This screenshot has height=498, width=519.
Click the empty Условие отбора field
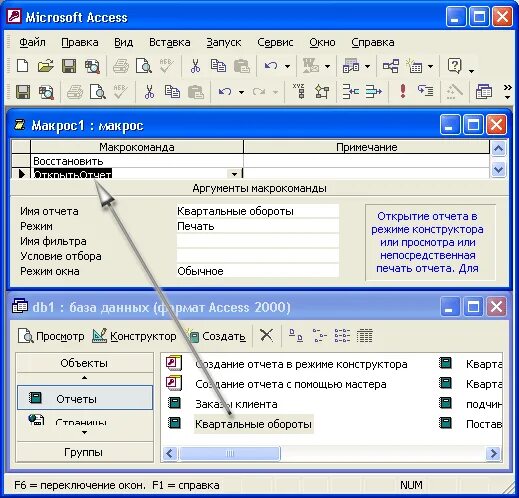coord(257,256)
